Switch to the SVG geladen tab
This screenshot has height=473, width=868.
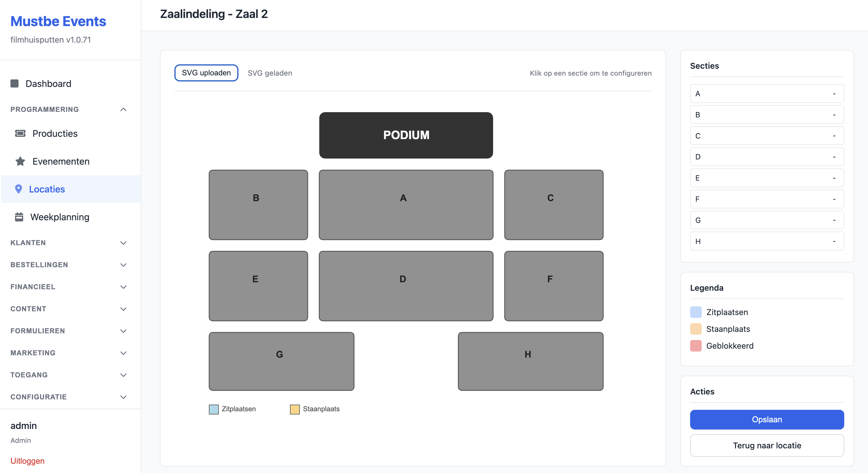[270, 73]
